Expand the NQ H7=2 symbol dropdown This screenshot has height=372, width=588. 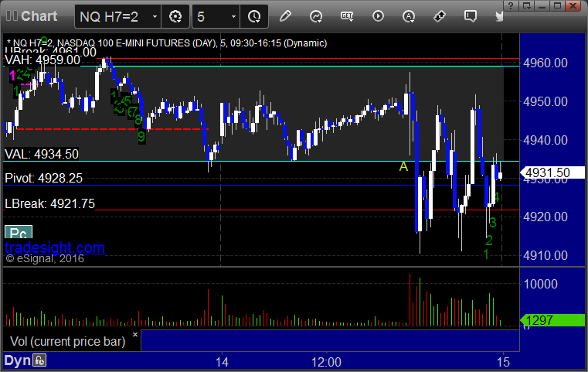155,16
